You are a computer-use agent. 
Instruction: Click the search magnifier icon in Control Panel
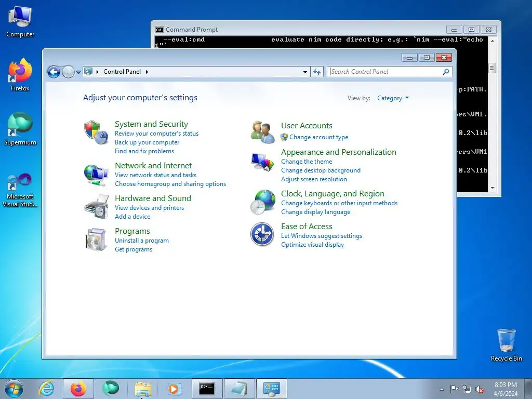tap(446, 72)
